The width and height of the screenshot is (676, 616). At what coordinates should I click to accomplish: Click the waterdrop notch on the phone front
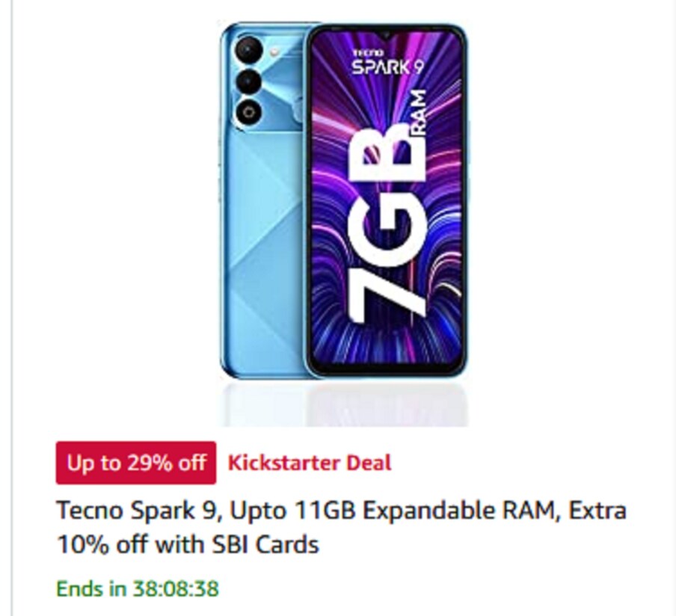(387, 34)
